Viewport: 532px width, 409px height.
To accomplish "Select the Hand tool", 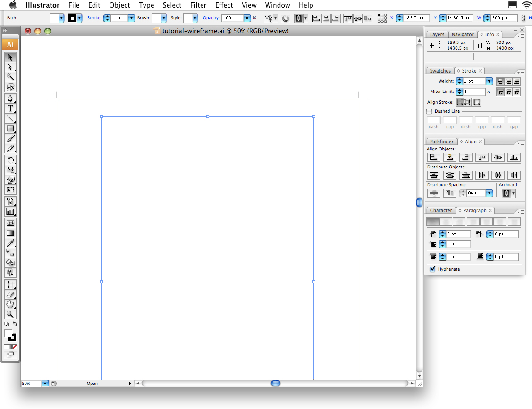I will 10,304.
